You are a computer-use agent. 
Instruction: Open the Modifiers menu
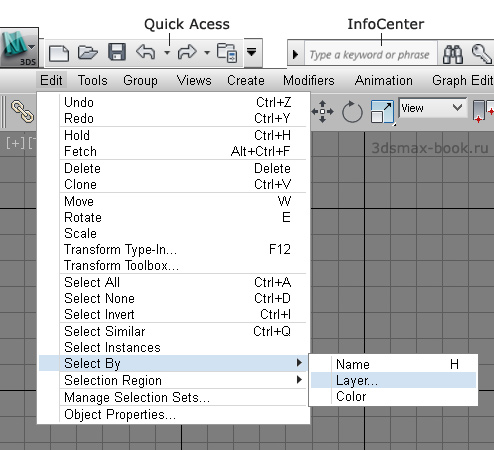pyautogui.click(x=309, y=80)
